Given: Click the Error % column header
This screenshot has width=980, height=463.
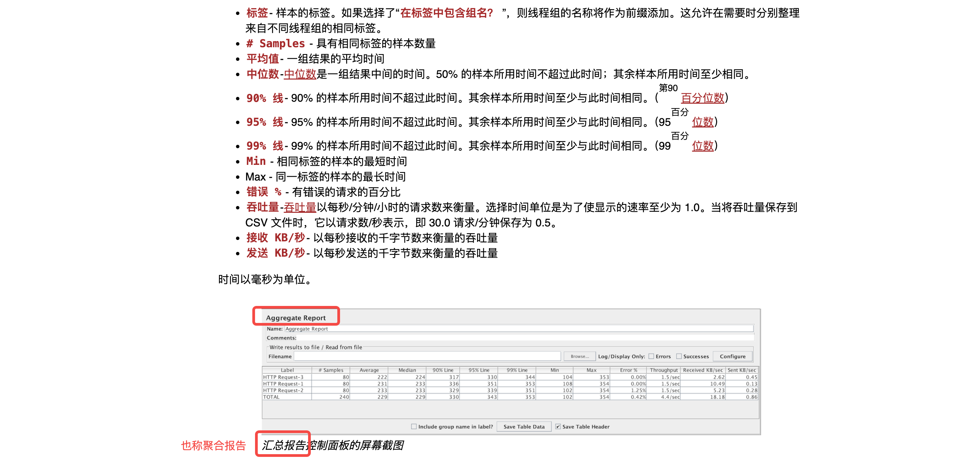Looking at the screenshot, I should (x=628, y=370).
